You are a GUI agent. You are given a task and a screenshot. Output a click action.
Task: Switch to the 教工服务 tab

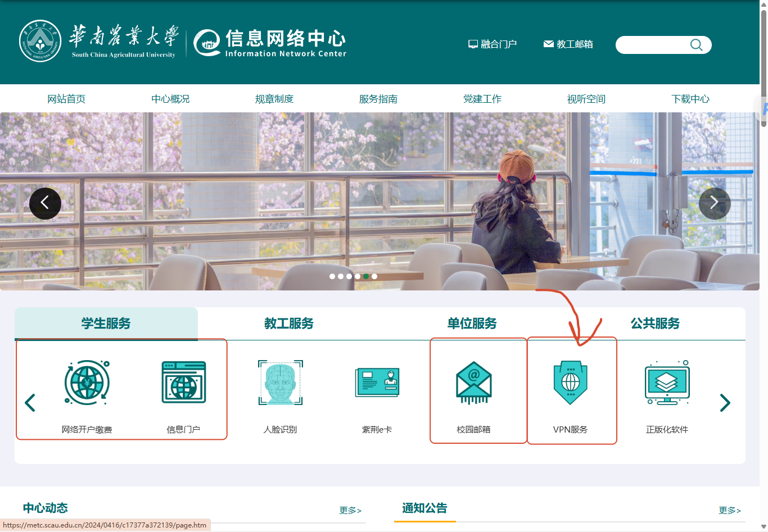pyautogui.click(x=289, y=324)
